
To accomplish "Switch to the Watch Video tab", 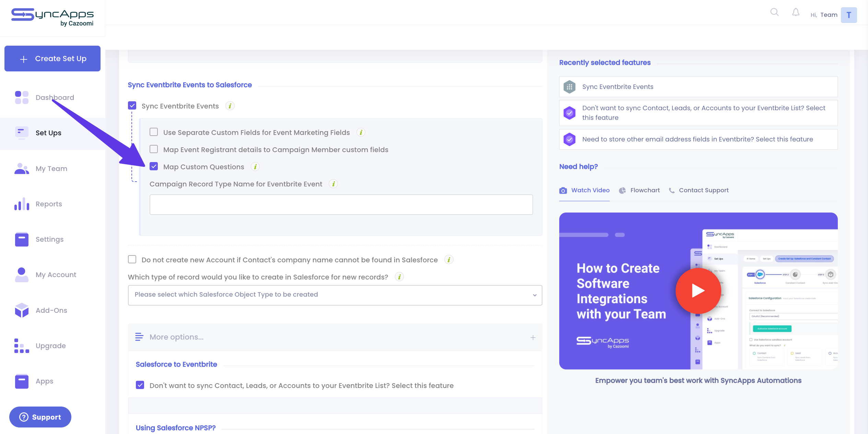I will click(x=584, y=190).
